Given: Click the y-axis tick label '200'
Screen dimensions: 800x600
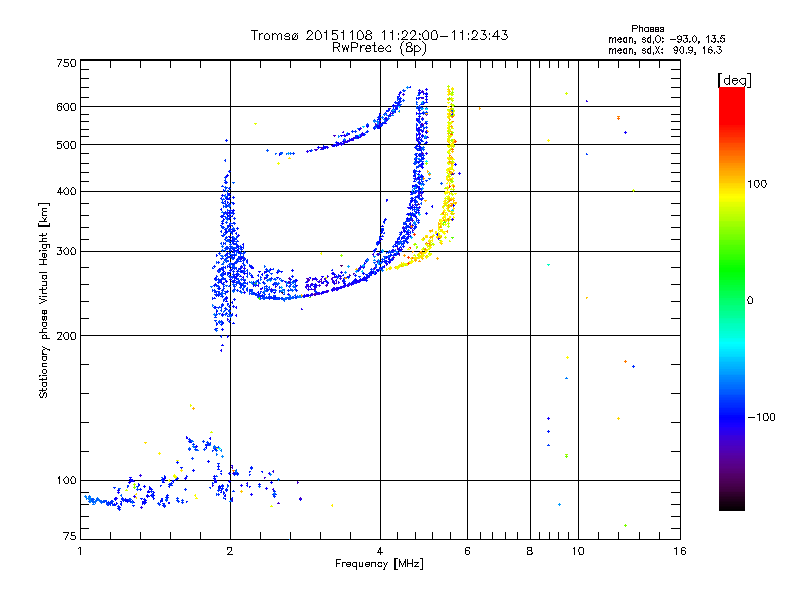Looking at the screenshot, I should pyautogui.click(x=66, y=336).
